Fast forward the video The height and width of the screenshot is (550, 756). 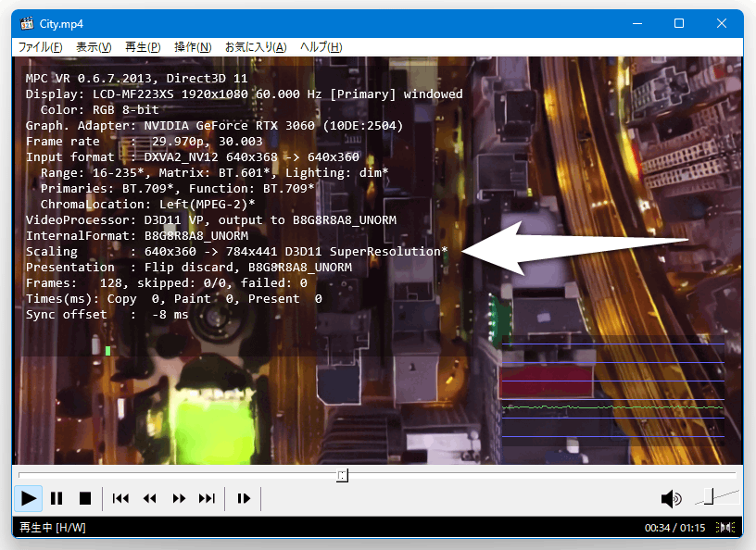(x=179, y=498)
